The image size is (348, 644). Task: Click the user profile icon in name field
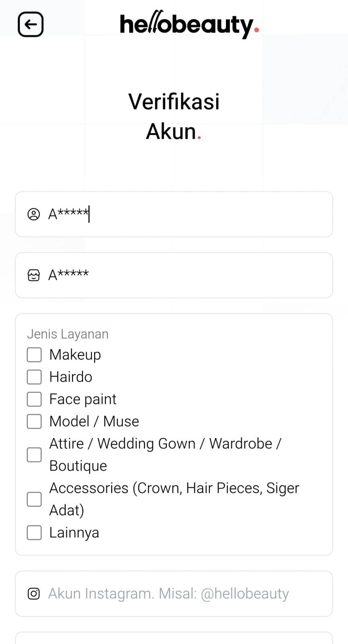point(33,214)
